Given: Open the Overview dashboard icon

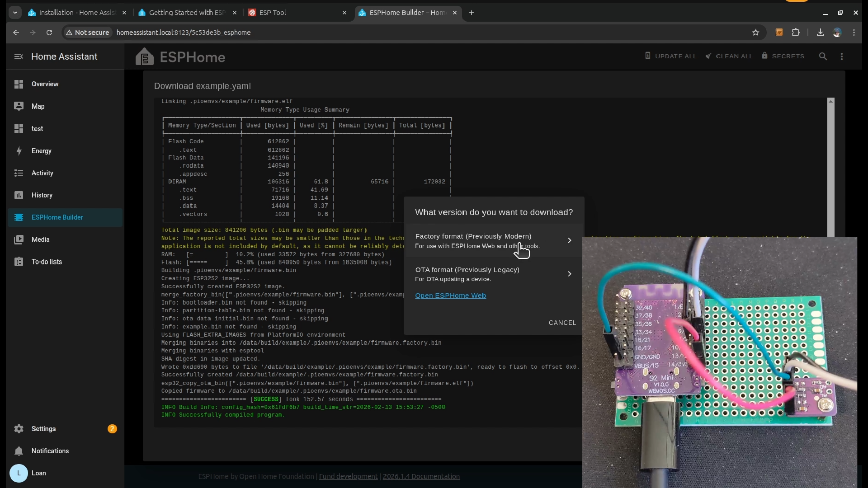Looking at the screenshot, I should point(19,84).
